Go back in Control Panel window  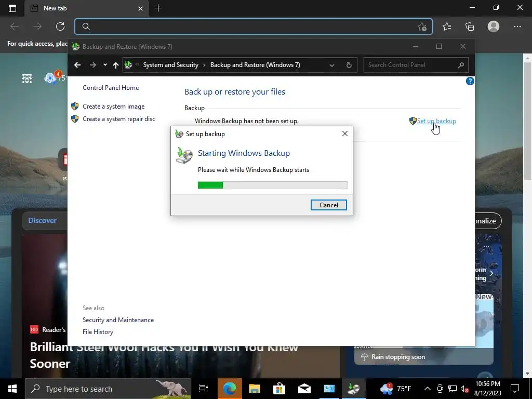pos(77,65)
